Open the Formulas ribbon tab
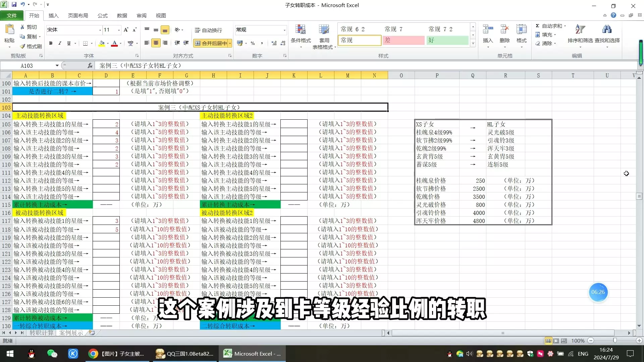Viewport: 644px width, 362px height. (102, 15)
